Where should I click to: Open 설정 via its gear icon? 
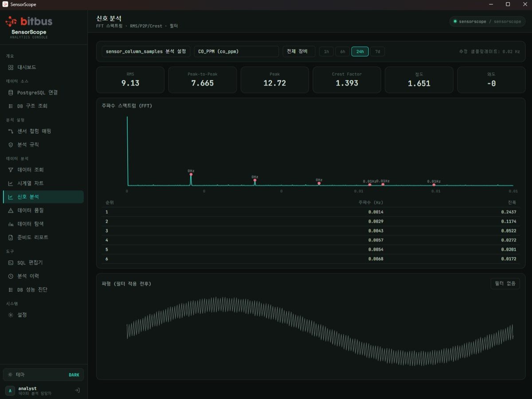point(11,315)
